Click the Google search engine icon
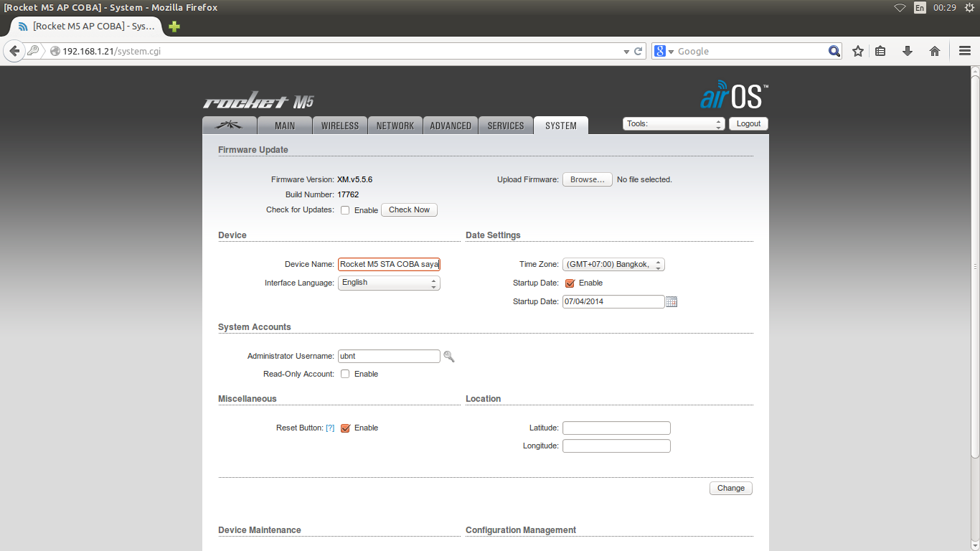 pos(660,51)
